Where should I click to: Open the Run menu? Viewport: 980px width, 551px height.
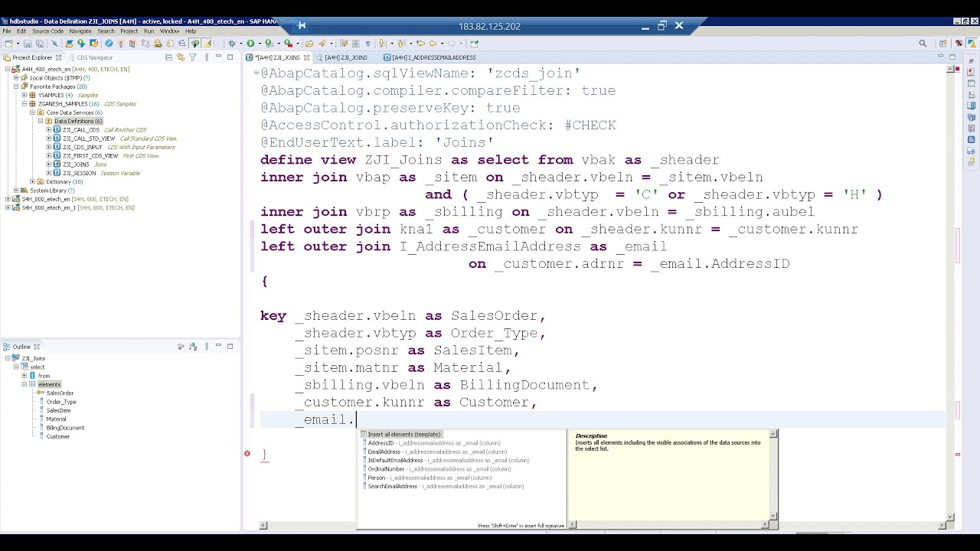149,31
